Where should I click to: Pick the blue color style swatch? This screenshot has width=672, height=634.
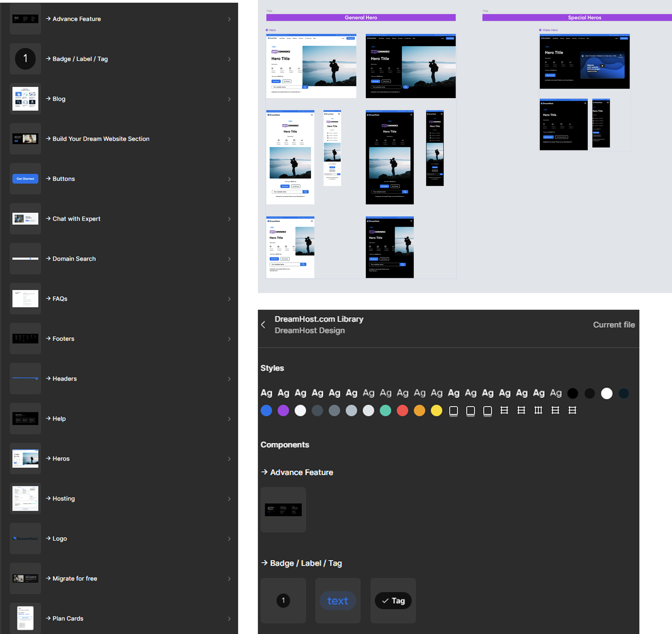266,411
